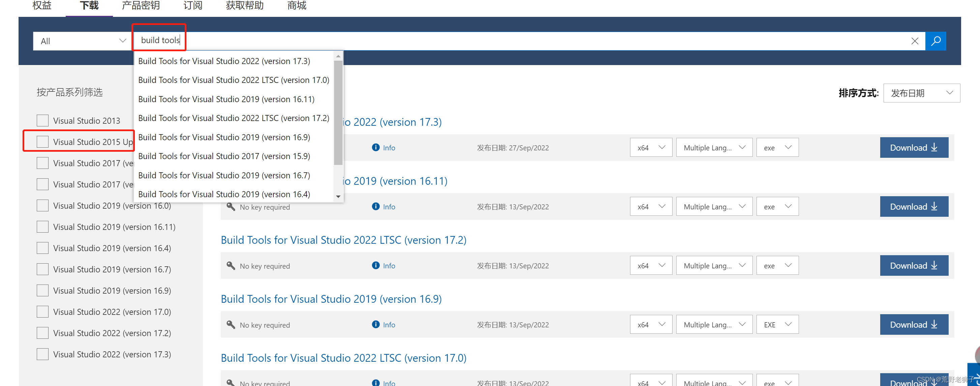This screenshot has height=386, width=980.
Task: Check the Visual Studio 2013 filter
Action: point(42,121)
